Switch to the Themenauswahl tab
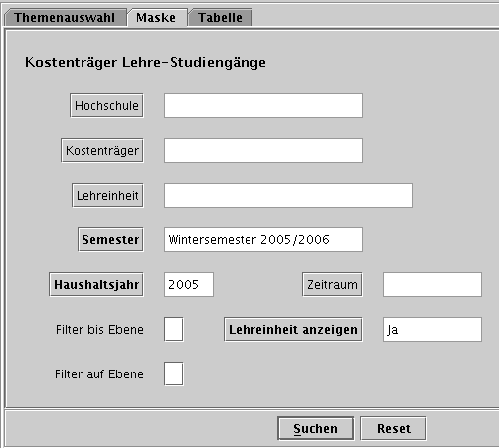 (x=65, y=18)
